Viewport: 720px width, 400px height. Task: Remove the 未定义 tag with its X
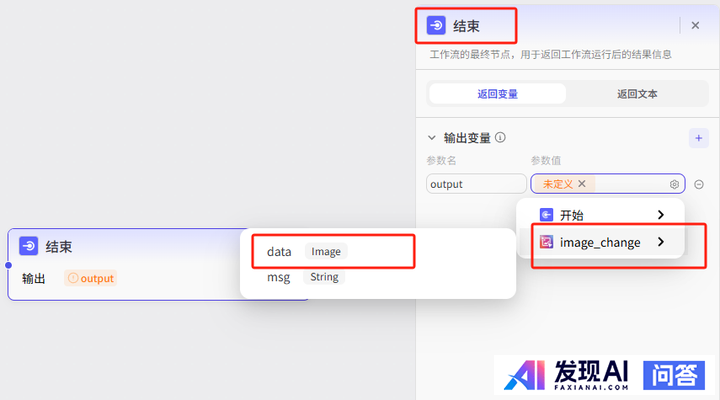582,184
